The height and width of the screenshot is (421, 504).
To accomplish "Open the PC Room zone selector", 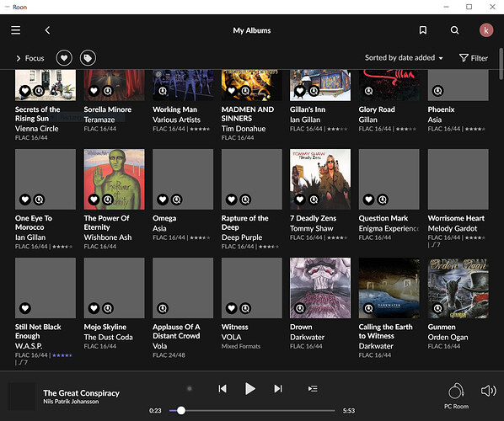I will (x=456, y=396).
